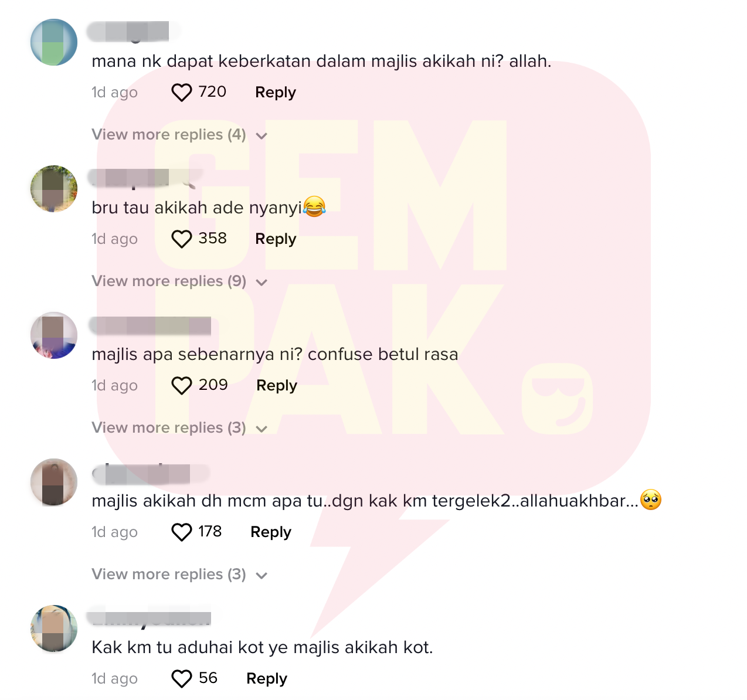Like the 'majlis apa sebenarnya' comment
747x700 pixels.
point(181,385)
